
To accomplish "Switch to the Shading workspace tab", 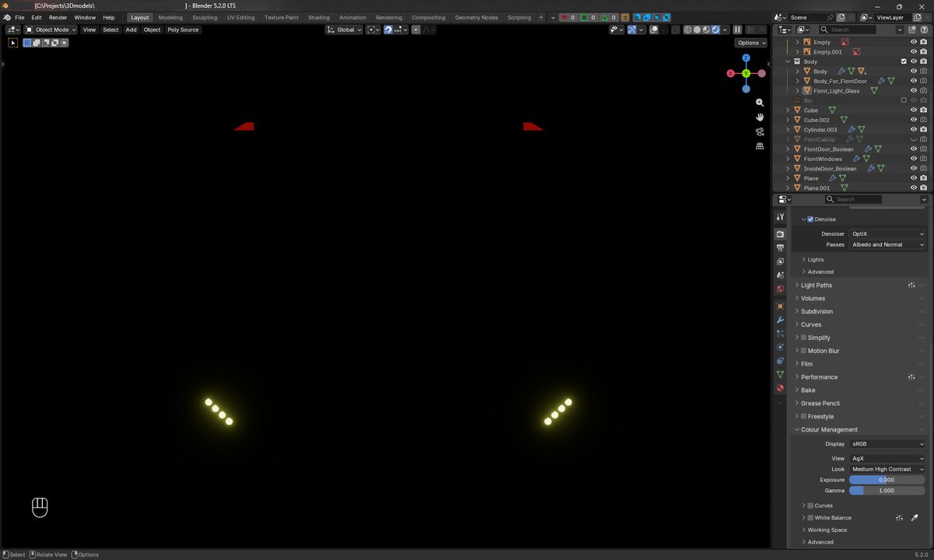I will click(x=318, y=17).
